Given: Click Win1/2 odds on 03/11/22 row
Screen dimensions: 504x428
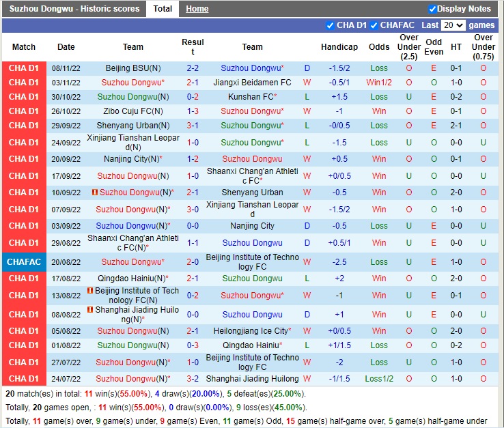Looking at the screenshot, I should [379, 83].
